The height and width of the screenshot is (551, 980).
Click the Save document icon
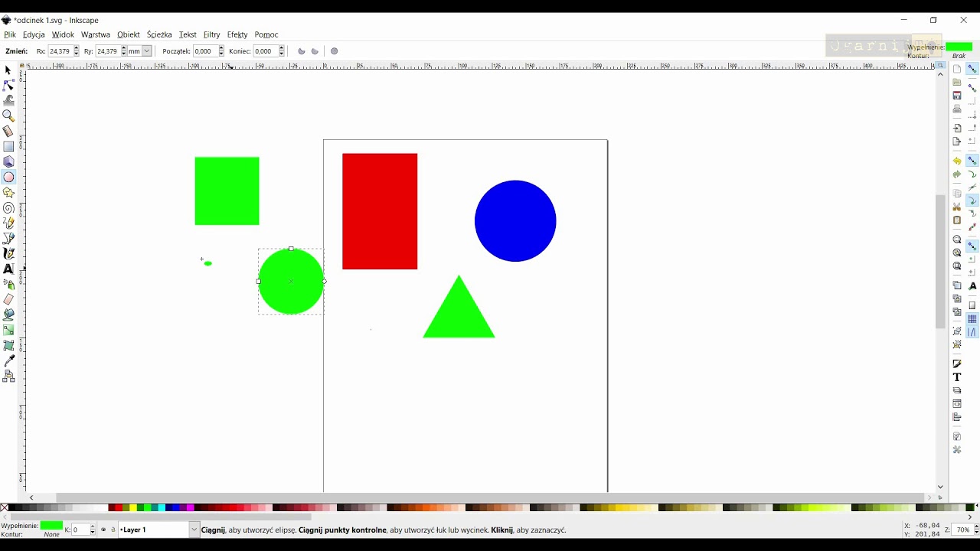[957, 96]
